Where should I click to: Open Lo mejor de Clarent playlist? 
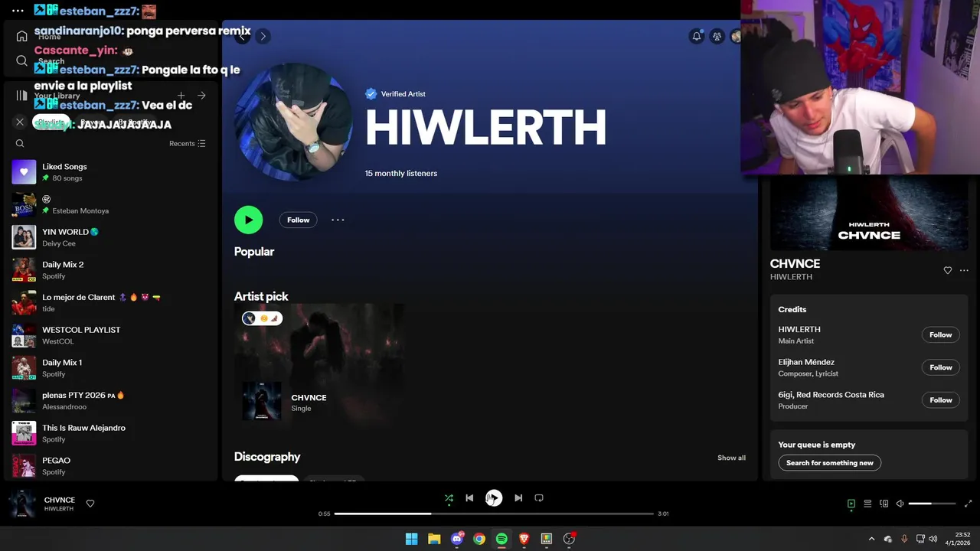click(110, 302)
